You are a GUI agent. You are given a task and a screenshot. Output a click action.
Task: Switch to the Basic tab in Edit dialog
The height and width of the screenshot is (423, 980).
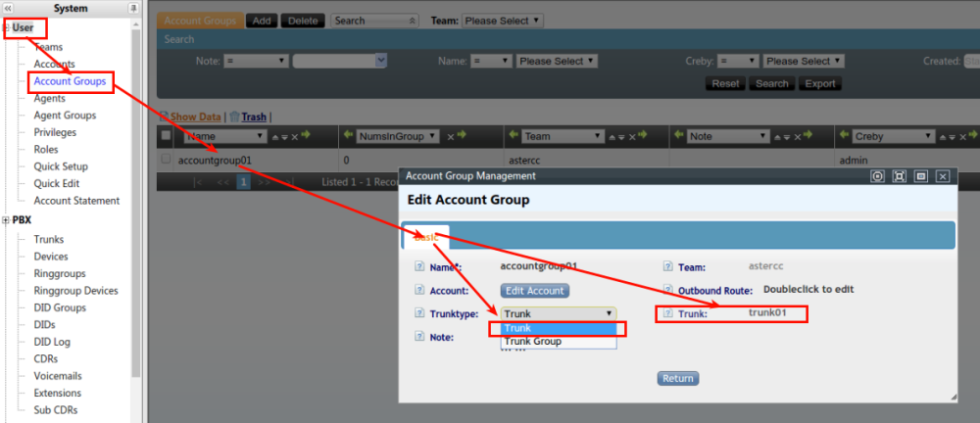(x=426, y=236)
